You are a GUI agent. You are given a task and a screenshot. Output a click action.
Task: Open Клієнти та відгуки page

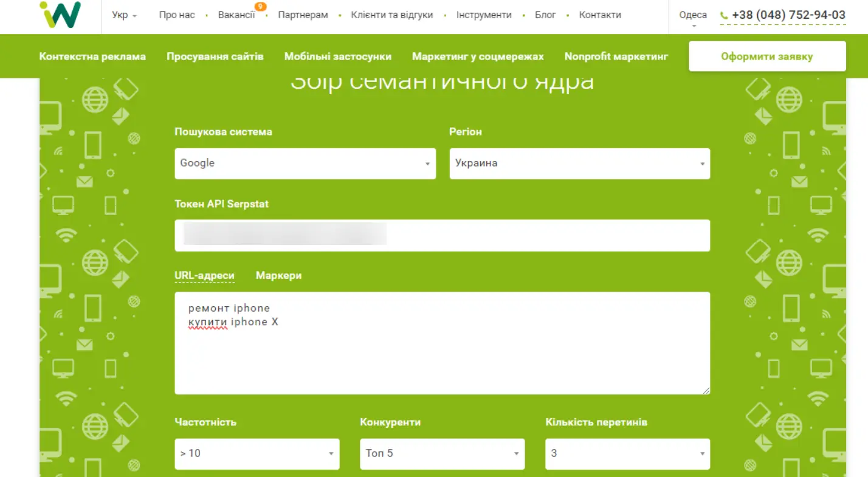coord(392,15)
